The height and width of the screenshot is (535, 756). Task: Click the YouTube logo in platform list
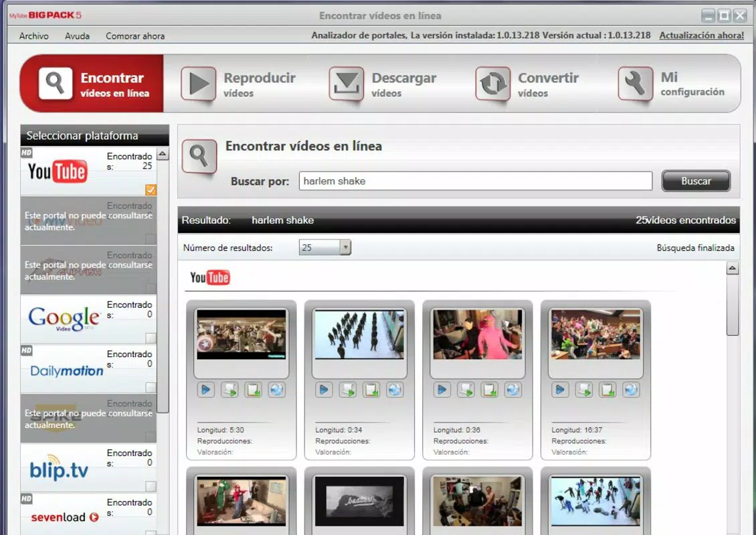click(58, 172)
